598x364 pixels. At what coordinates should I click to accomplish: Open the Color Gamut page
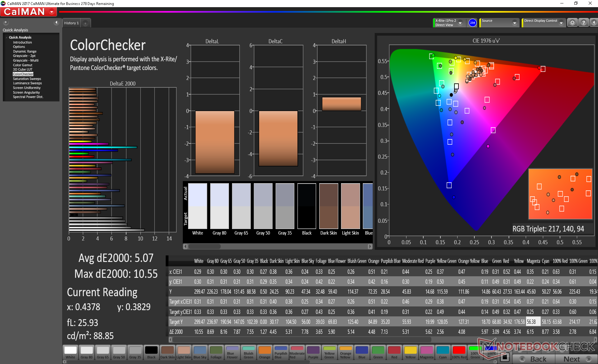[23, 65]
